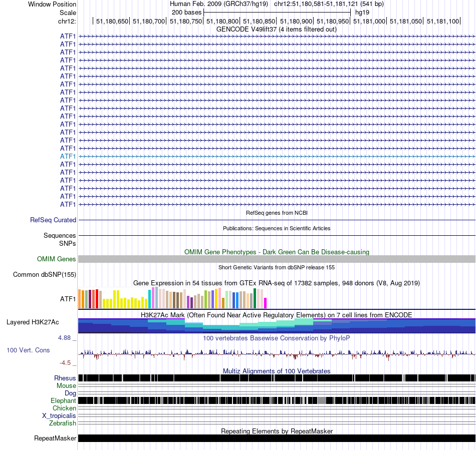Open the H3K27Ac Mark ENCODE track title

click(276, 315)
